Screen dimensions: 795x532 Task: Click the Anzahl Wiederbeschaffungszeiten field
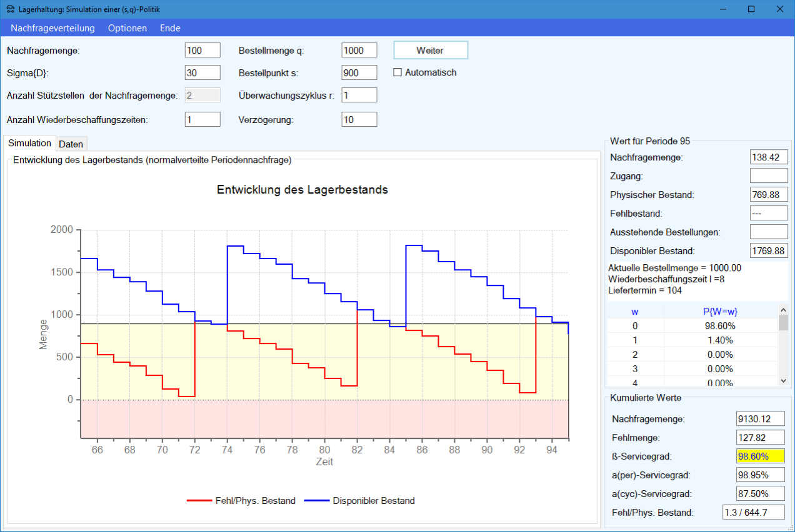(202, 119)
